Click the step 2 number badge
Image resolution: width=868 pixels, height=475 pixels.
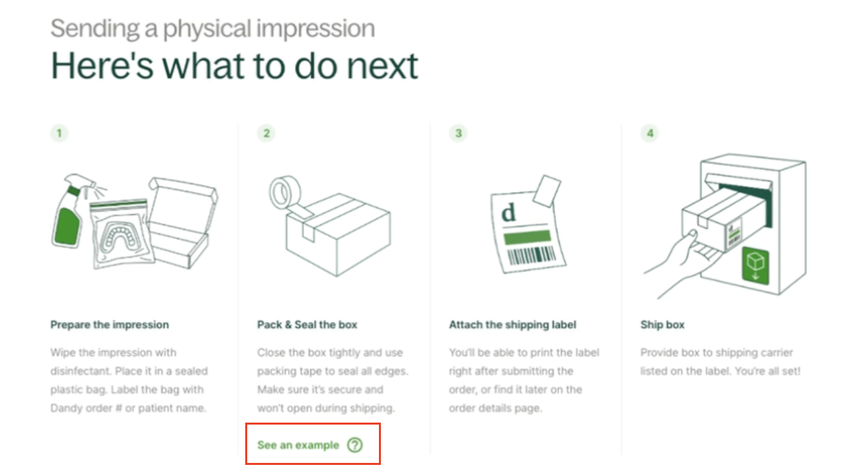[266, 133]
